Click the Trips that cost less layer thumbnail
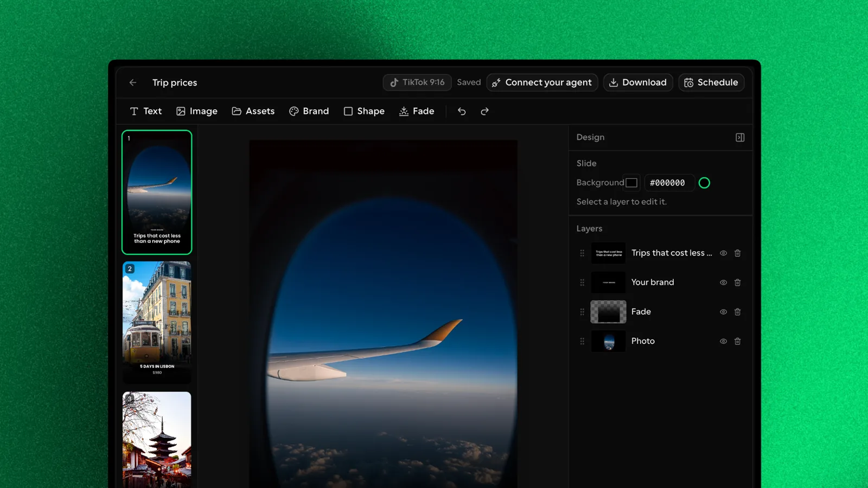 point(608,253)
